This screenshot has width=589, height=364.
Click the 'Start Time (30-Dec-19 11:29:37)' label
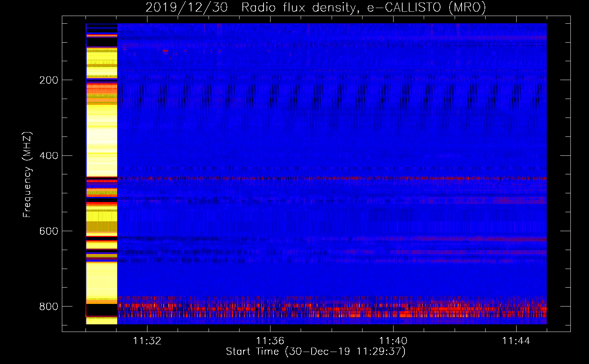316,352
